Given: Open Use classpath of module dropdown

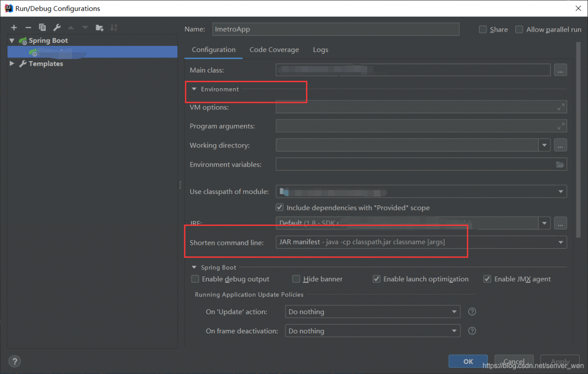Looking at the screenshot, I should tap(561, 192).
